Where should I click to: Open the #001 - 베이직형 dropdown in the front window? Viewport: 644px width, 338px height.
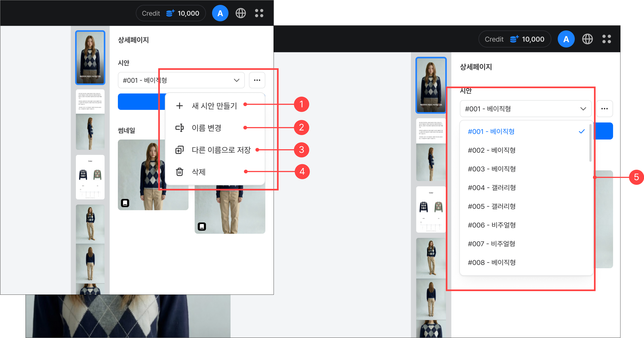181,80
